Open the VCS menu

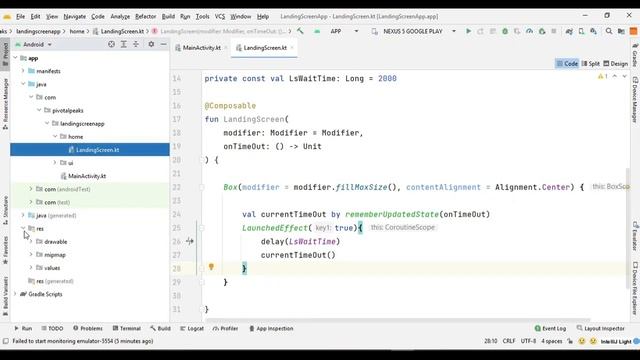tap(220, 16)
